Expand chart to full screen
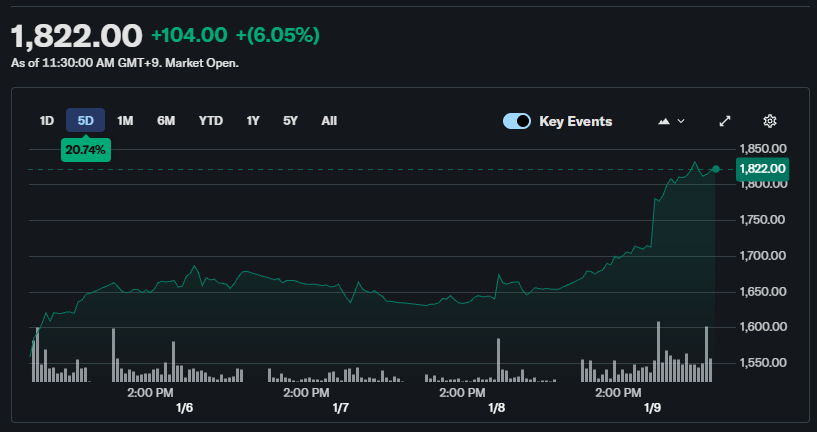Screen dimensions: 817x432 725,121
